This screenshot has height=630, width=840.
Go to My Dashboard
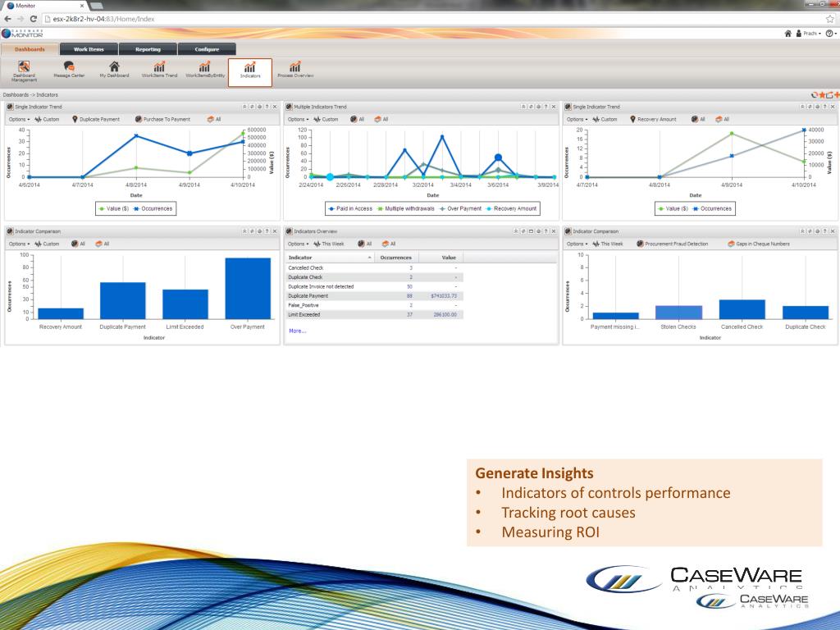[114, 70]
